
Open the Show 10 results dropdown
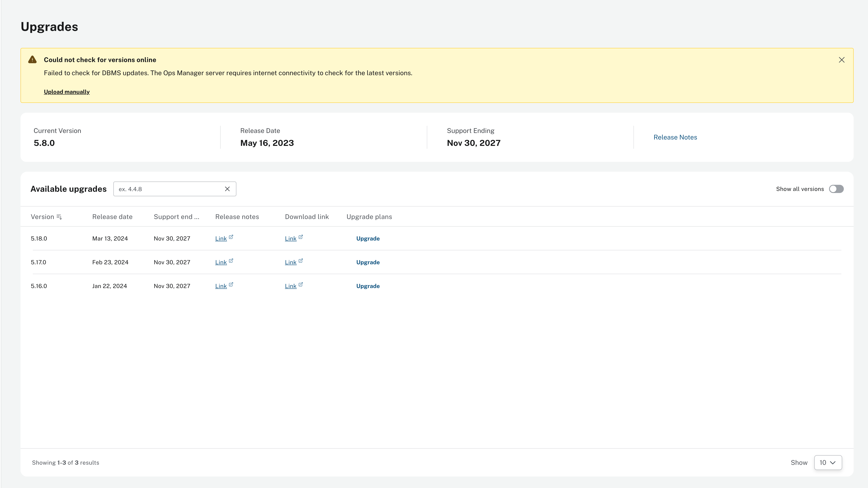(828, 463)
